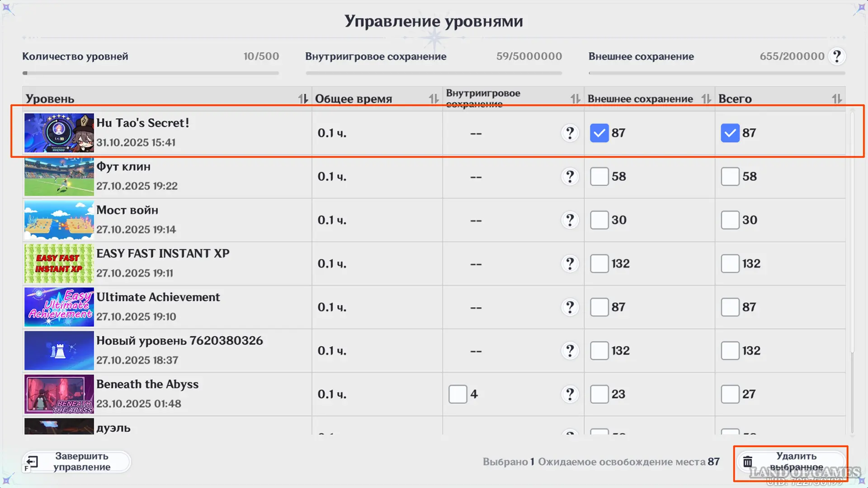
Task: Click help icon in Ultimate Achievement row
Action: 570,307
